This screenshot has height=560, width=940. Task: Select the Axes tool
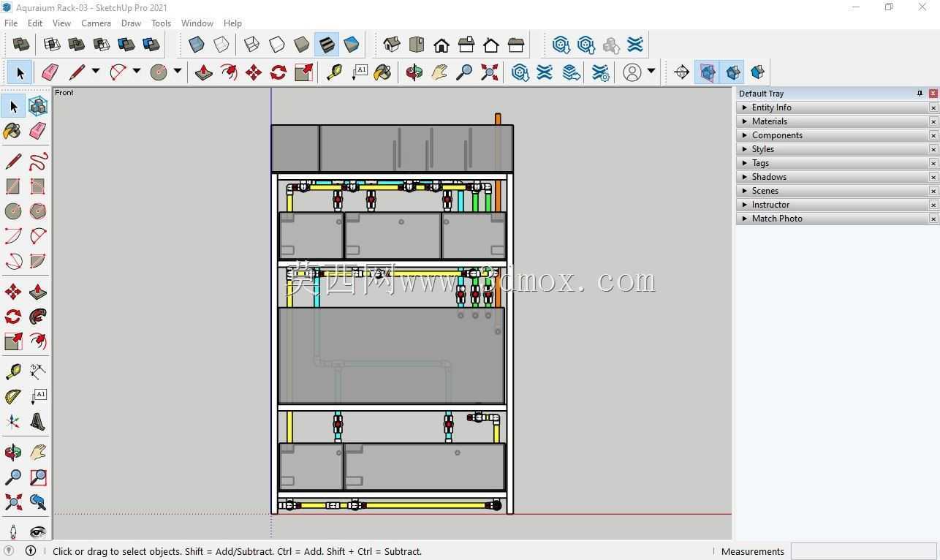pyautogui.click(x=13, y=422)
